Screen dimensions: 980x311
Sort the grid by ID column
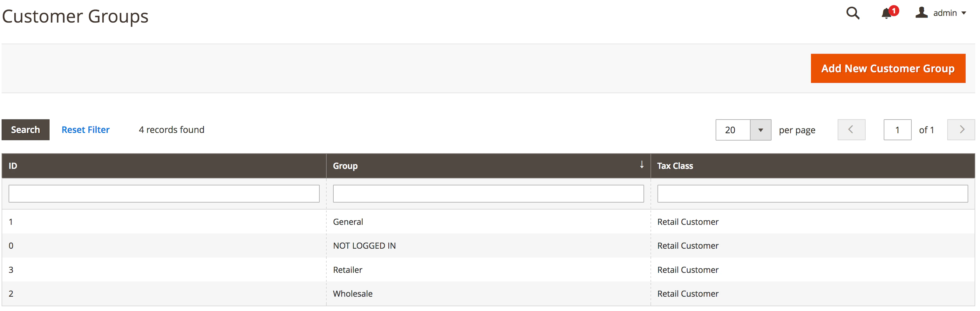coord(13,166)
